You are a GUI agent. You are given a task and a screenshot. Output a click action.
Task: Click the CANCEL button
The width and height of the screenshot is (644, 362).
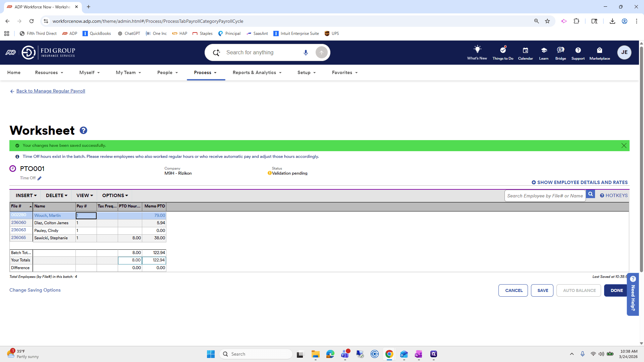pos(514,291)
